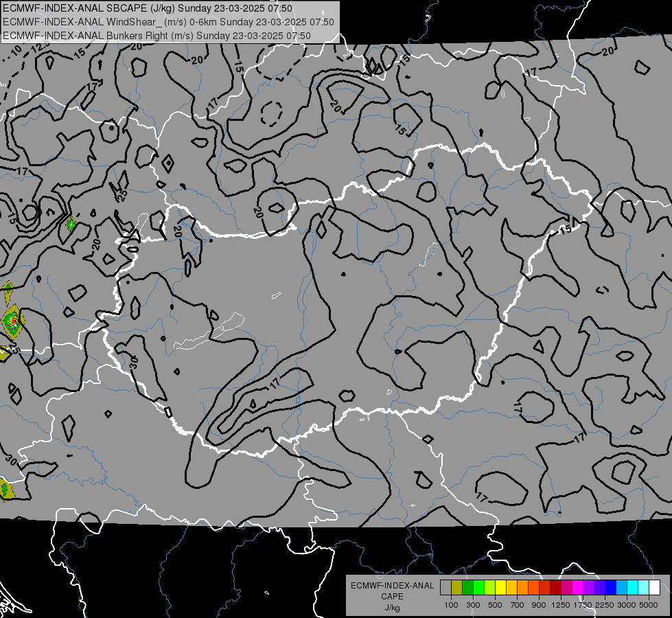The image size is (672, 618).
Task: Click the 3000 legend tick label
Action: click(627, 605)
